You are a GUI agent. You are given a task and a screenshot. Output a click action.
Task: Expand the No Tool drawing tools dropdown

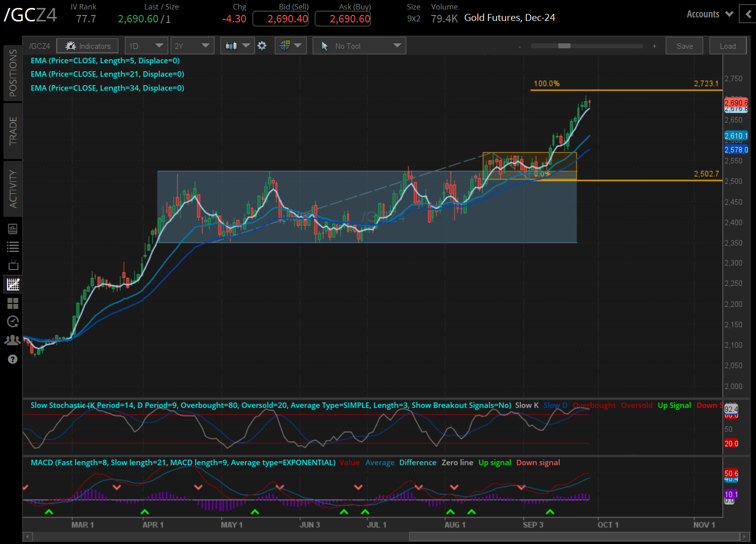point(359,45)
